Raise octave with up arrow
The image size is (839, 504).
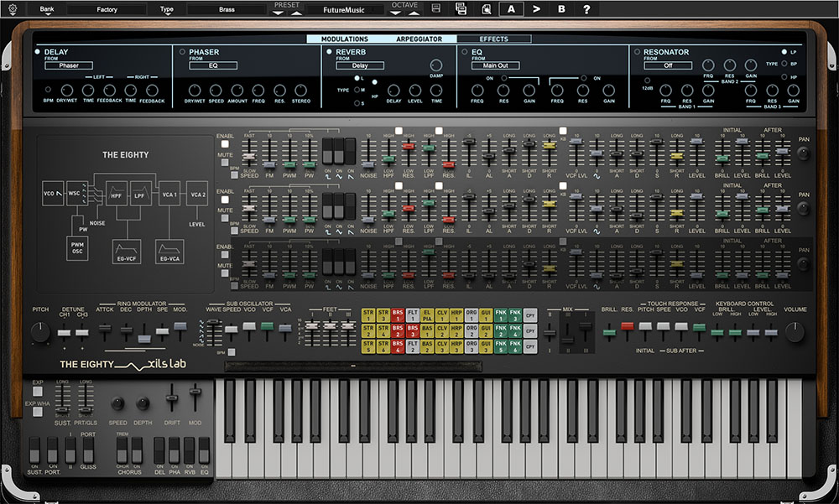coord(414,13)
